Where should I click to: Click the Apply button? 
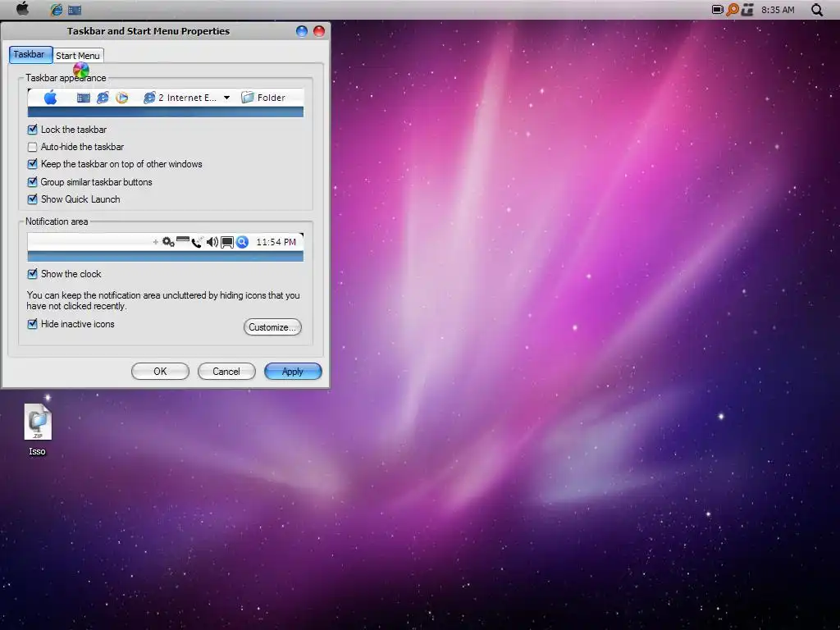[x=293, y=372]
